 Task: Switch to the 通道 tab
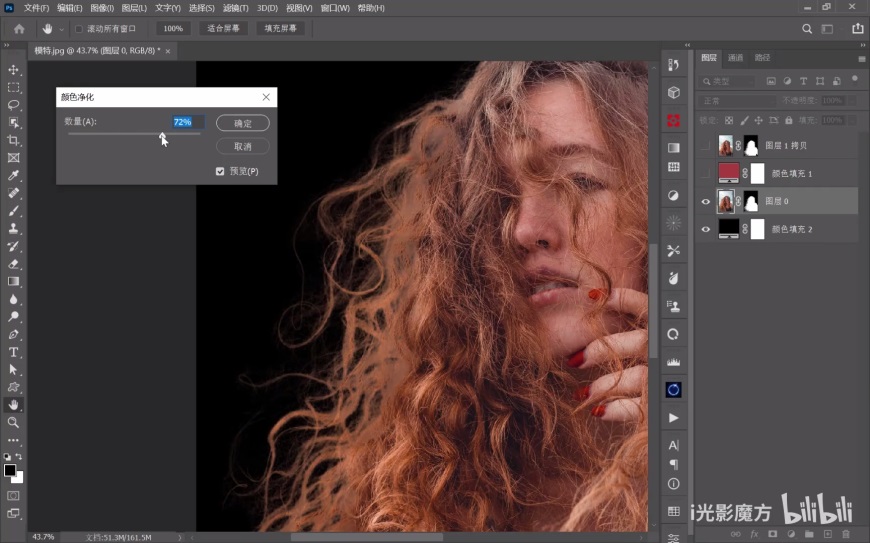click(x=735, y=58)
